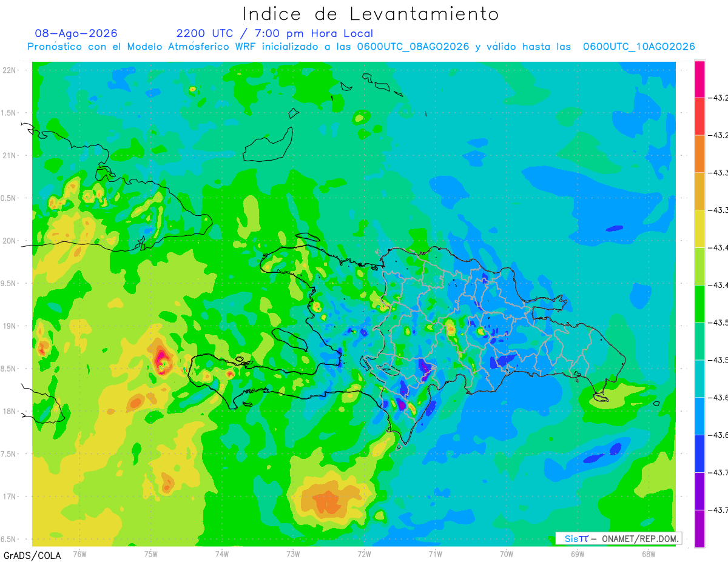Click the '69W' longitude label
Image resolution: width=728 pixels, height=562 pixels.
click(577, 554)
